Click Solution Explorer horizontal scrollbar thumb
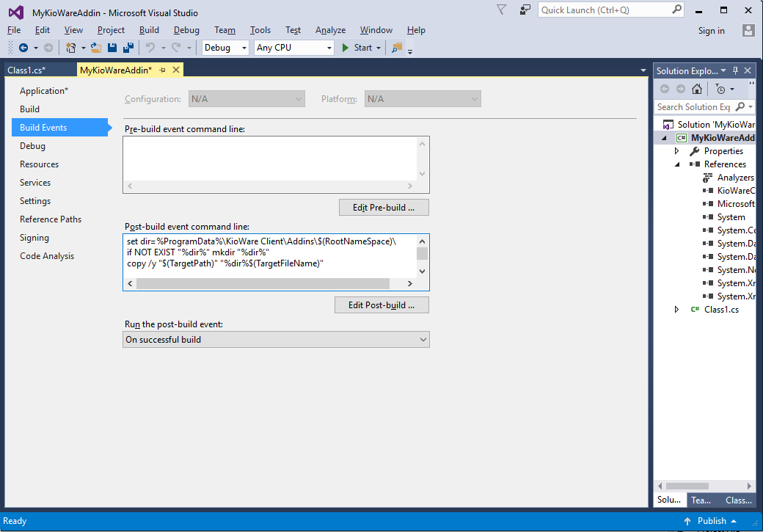The height and width of the screenshot is (532, 763). [x=687, y=487]
